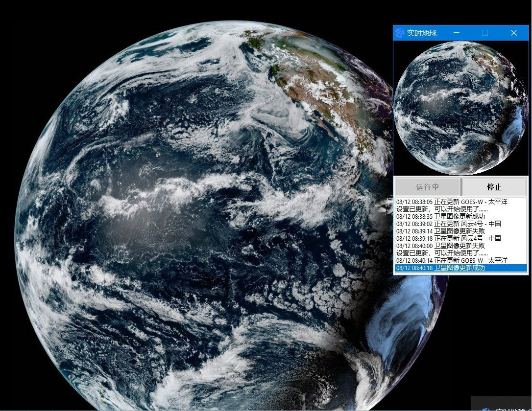Click the 实时地球 app icon in title bar

coord(400,33)
